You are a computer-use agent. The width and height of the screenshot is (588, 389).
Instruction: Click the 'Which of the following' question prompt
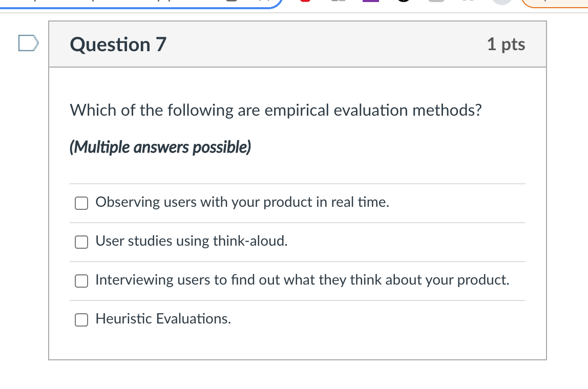pyautogui.click(x=276, y=110)
